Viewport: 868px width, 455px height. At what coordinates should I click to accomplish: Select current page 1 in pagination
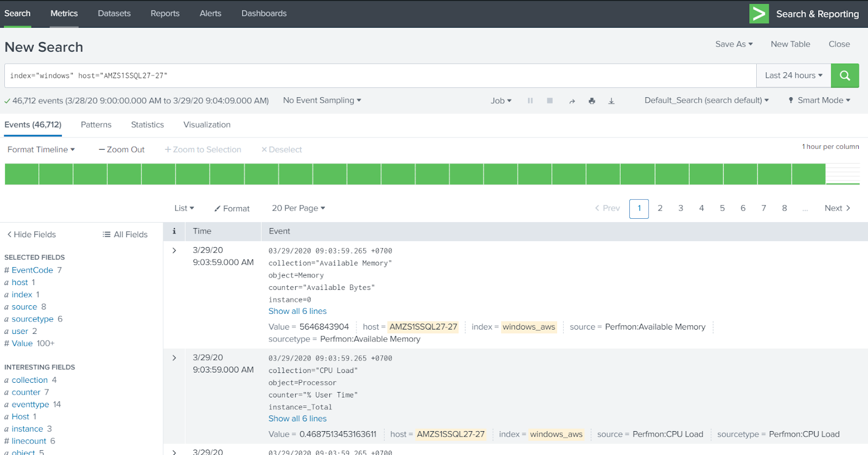(x=639, y=208)
